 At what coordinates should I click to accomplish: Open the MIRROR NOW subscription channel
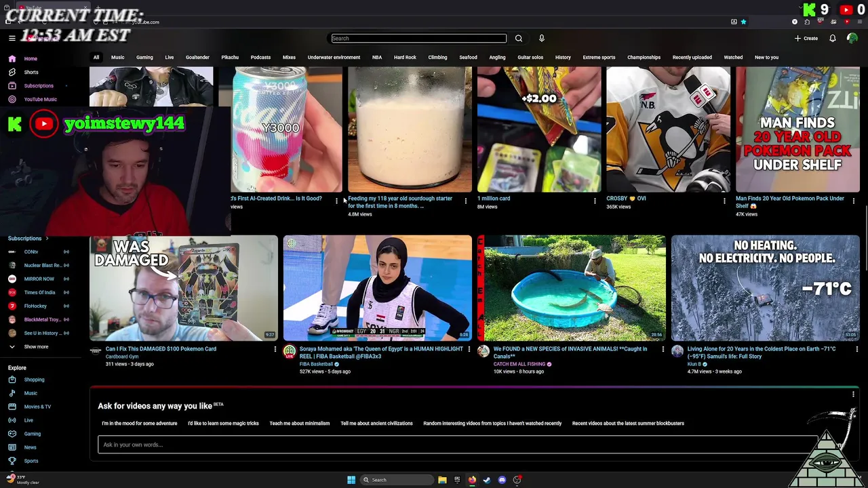pyautogui.click(x=39, y=279)
